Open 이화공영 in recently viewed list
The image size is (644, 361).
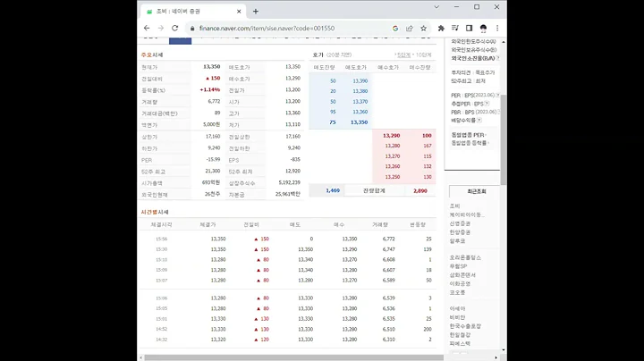coord(460,283)
